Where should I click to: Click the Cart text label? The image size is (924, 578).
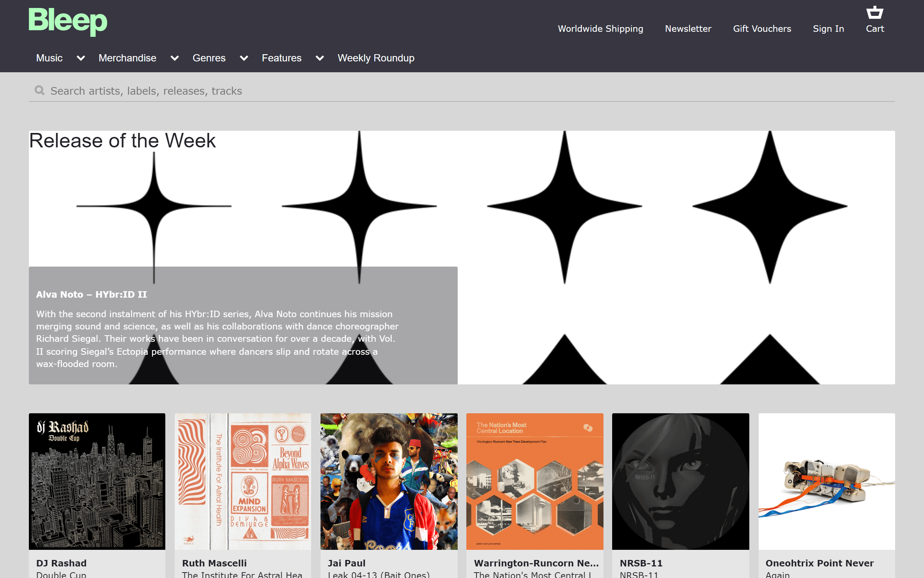[x=875, y=29]
